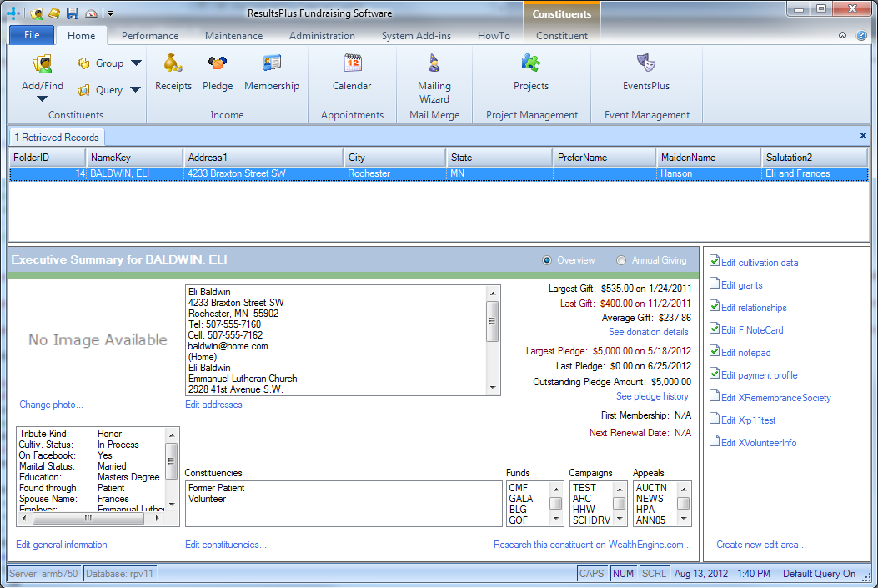Viewport: 878px width, 588px height.
Task: Launch the Mailing Wizard
Action: pos(434,78)
